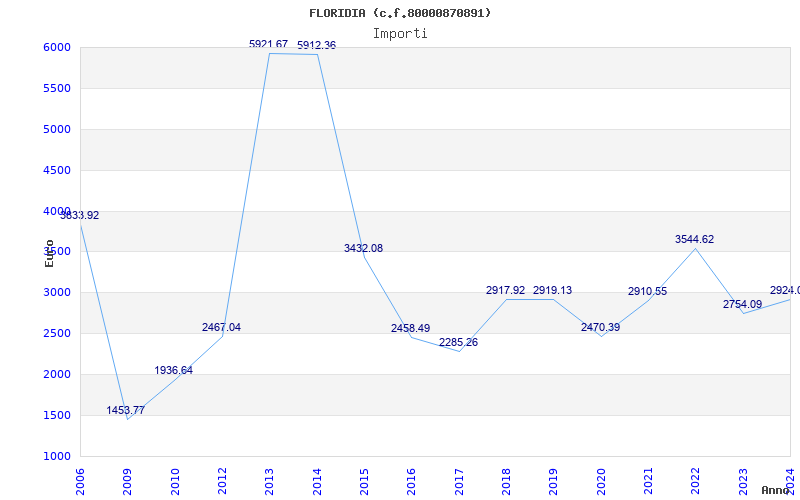The image size is (800, 500).
Task: Click the 2470.39 value label
Action: 601,328
